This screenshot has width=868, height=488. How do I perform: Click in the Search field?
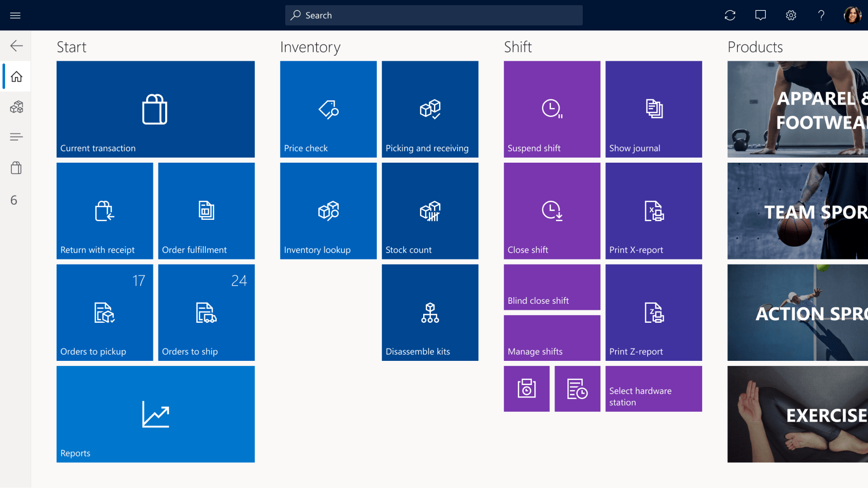pyautogui.click(x=433, y=15)
